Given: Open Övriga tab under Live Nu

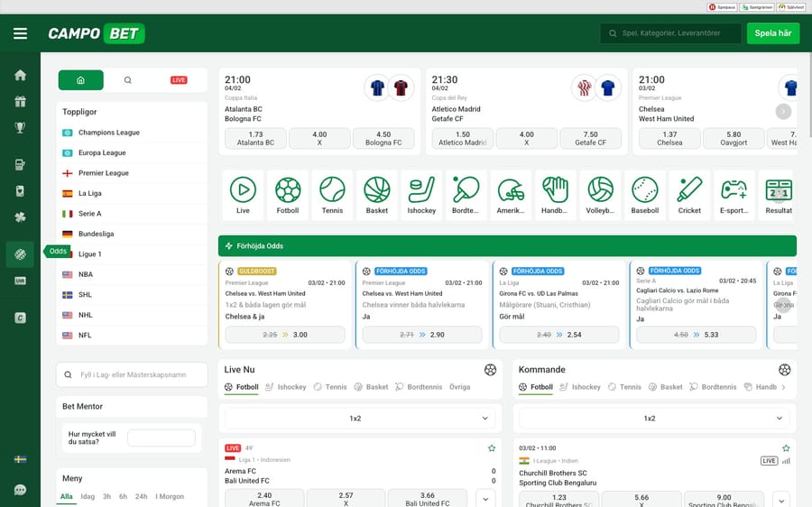Looking at the screenshot, I should click(460, 387).
